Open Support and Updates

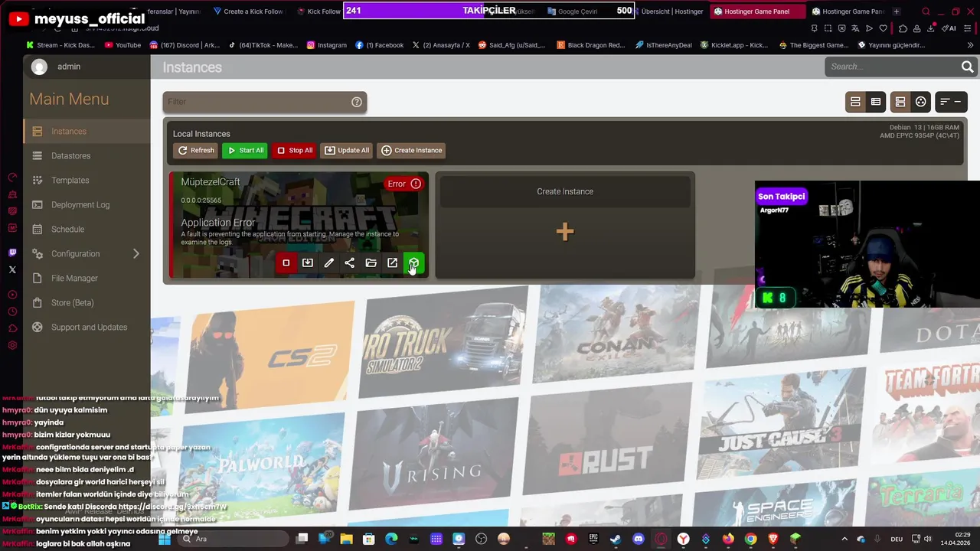click(87, 328)
